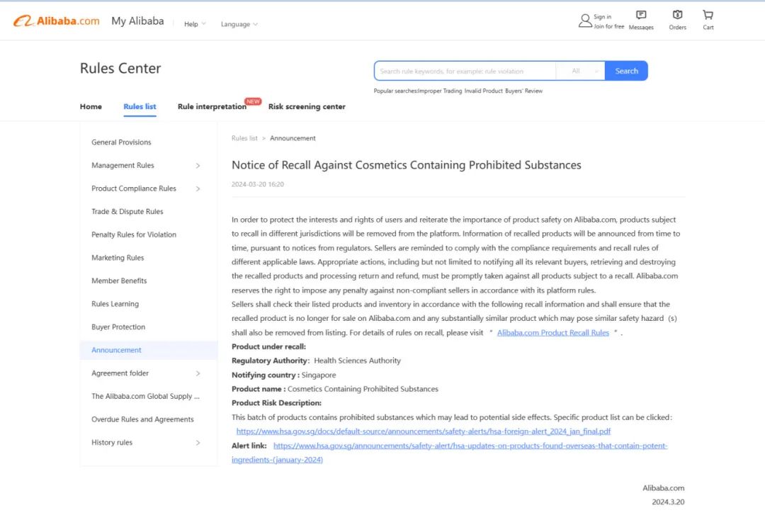This screenshot has width=765, height=532.
Task: Open the Sign in user icon
Action: click(x=585, y=21)
